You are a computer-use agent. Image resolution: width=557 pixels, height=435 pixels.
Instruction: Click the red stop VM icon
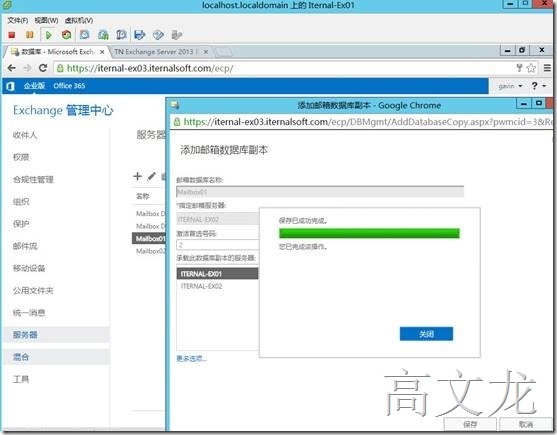click(x=12, y=35)
